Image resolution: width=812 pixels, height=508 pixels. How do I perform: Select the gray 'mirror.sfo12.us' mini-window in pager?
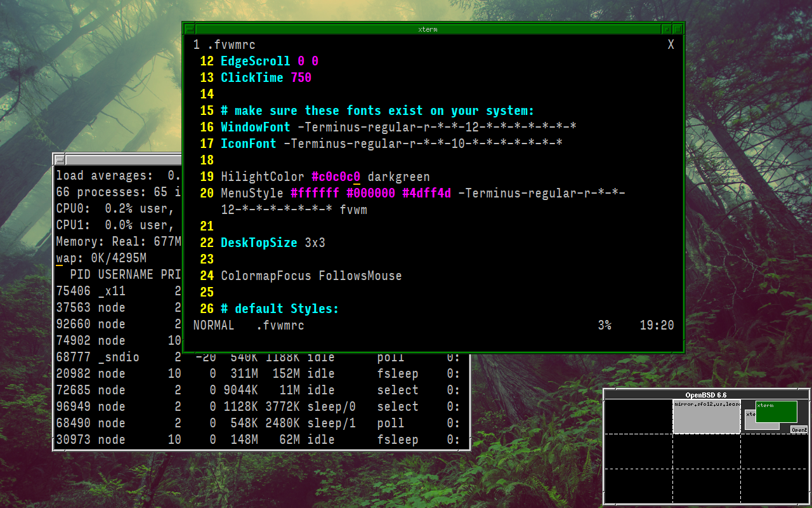(707, 417)
